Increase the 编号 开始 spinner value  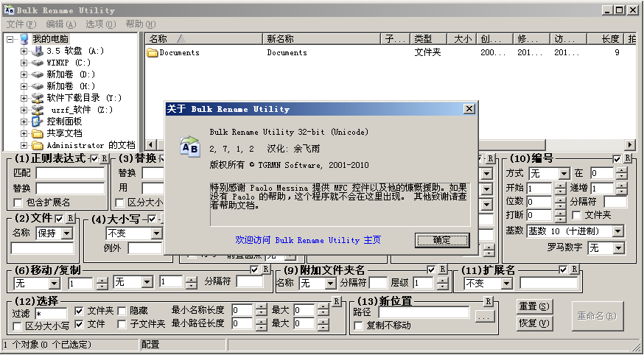pyautogui.click(x=560, y=186)
